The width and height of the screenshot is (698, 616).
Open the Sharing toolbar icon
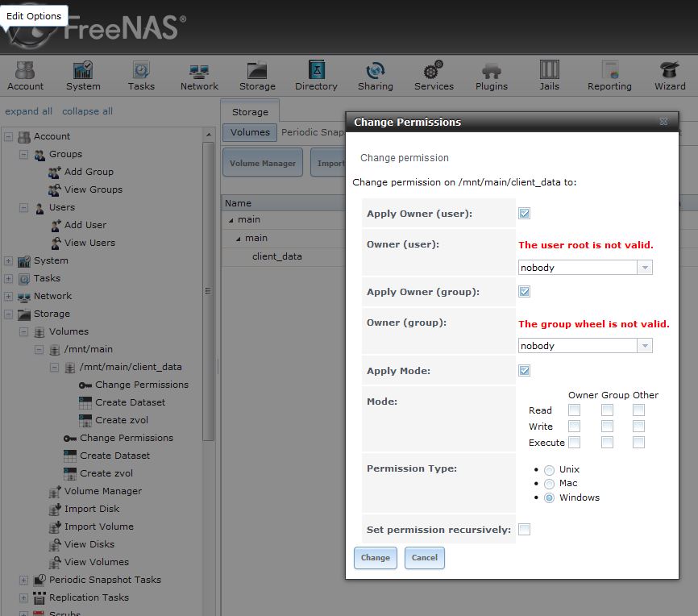pos(375,70)
